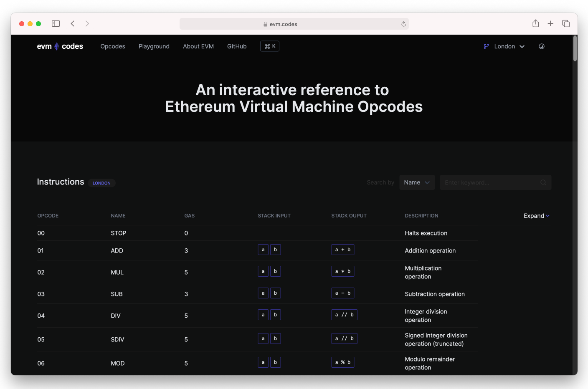Viewport: 588px width, 389px height.
Task: Click the evm codes logo
Action: [x=60, y=46]
